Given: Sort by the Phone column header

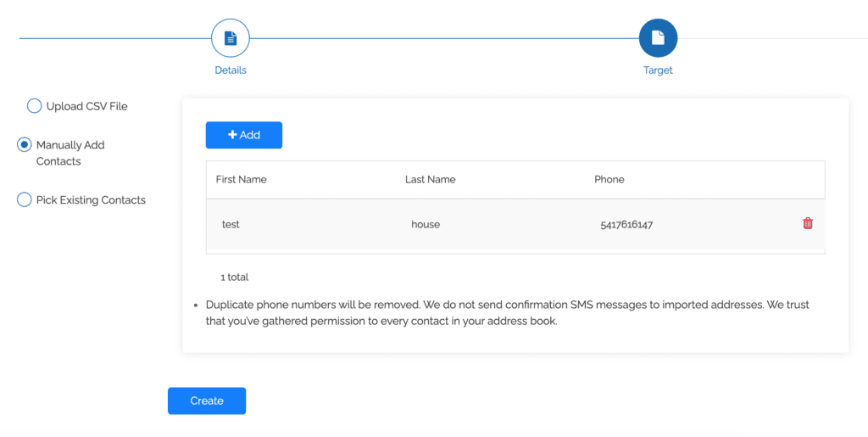Looking at the screenshot, I should pyautogui.click(x=609, y=180).
